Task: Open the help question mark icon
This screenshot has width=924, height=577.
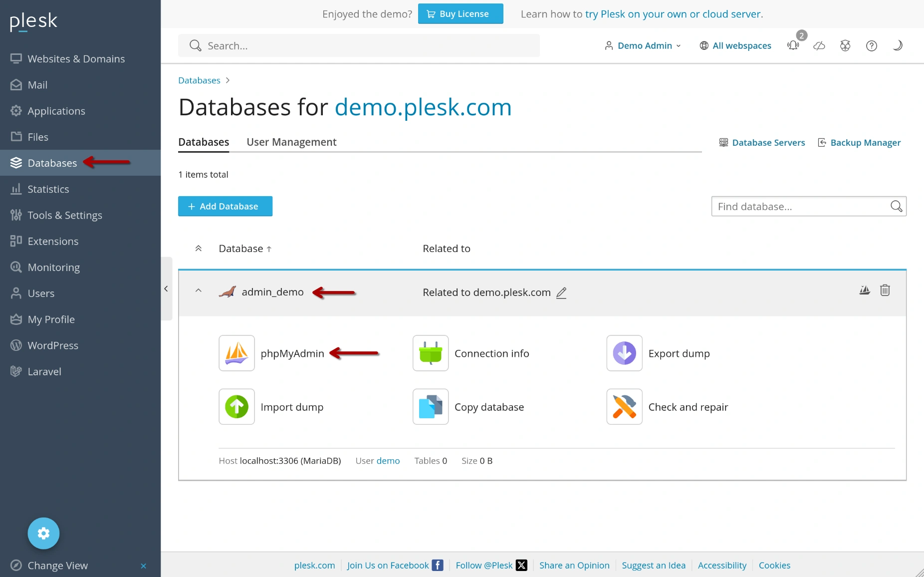Action: [872, 46]
